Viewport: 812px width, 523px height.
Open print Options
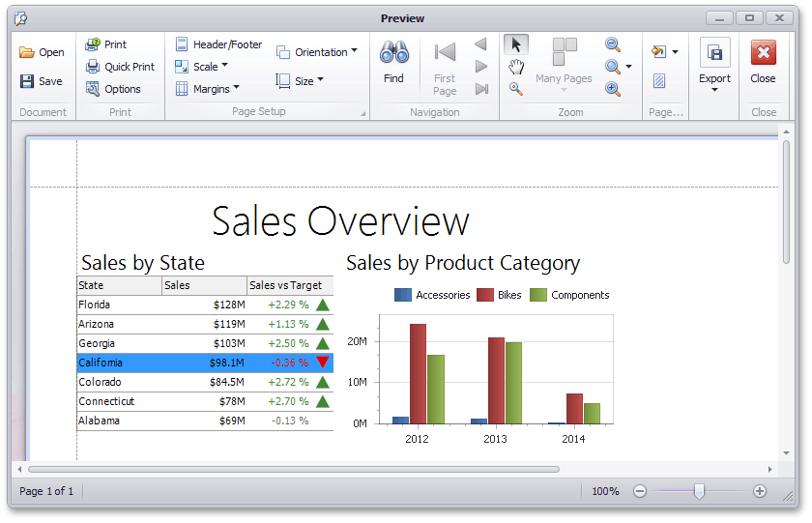tap(93, 89)
